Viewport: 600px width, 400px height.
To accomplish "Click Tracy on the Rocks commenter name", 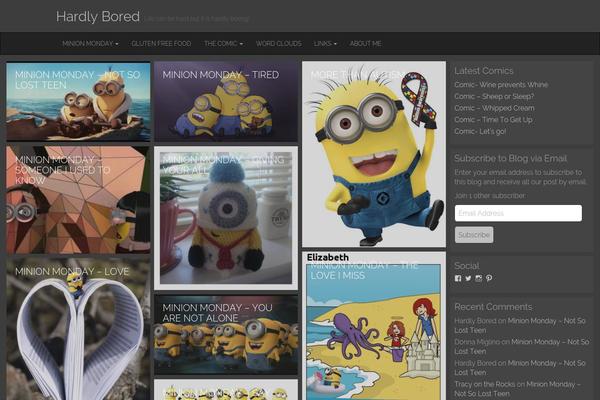I will pyautogui.click(x=484, y=384).
